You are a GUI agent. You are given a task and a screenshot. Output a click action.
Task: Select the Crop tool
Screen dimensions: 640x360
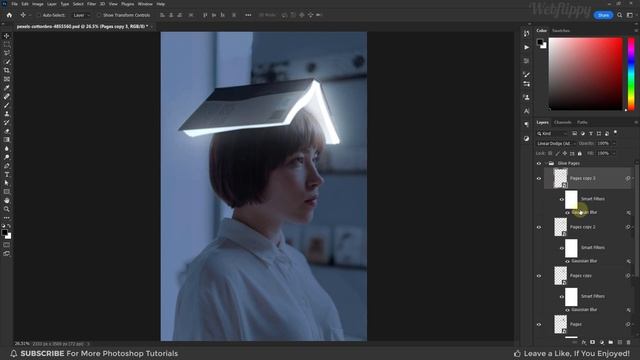coord(7,70)
